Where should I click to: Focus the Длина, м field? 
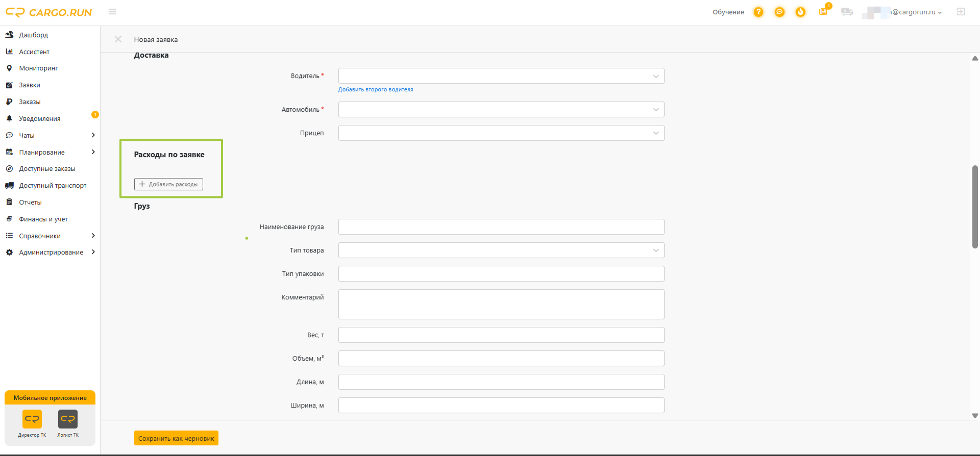(501, 382)
